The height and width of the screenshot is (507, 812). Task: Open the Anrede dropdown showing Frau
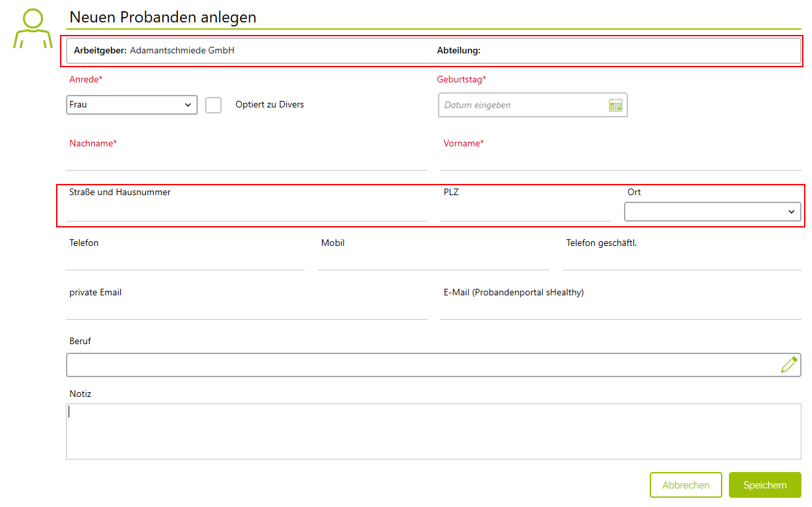[132, 105]
